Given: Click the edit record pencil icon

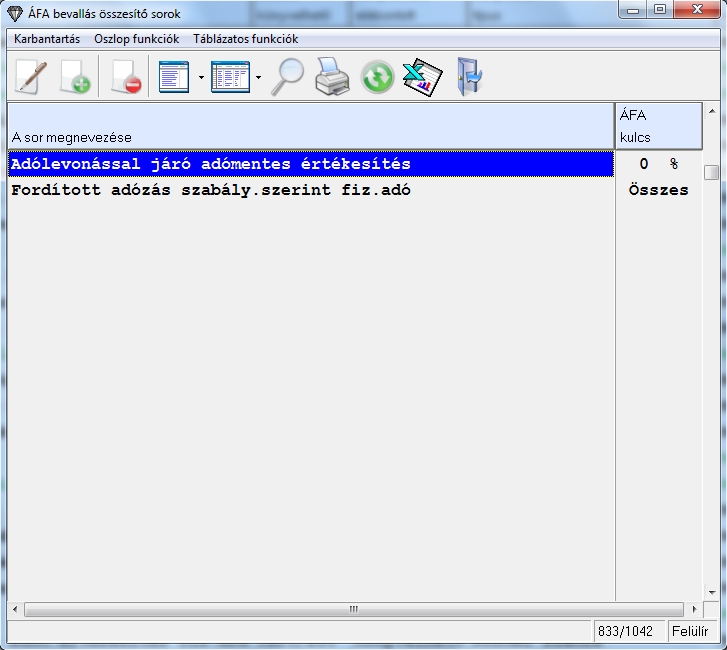Looking at the screenshot, I should click(x=30, y=77).
